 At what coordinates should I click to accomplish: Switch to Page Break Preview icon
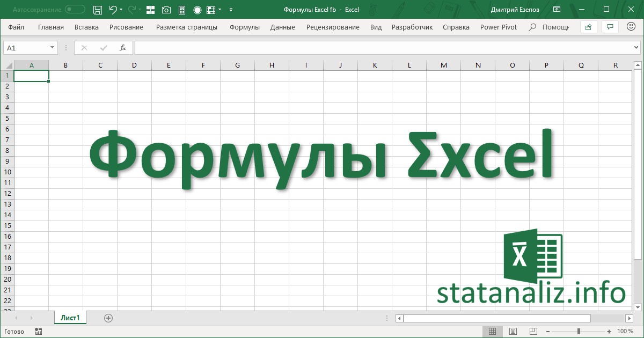pyautogui.click(x=533, y=332)
